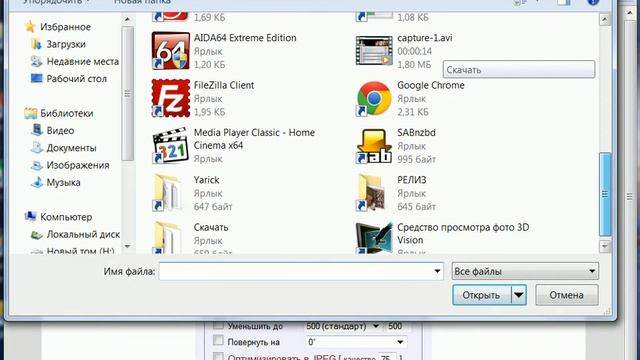Select the Media Player Classic icon

pos(171,145)
